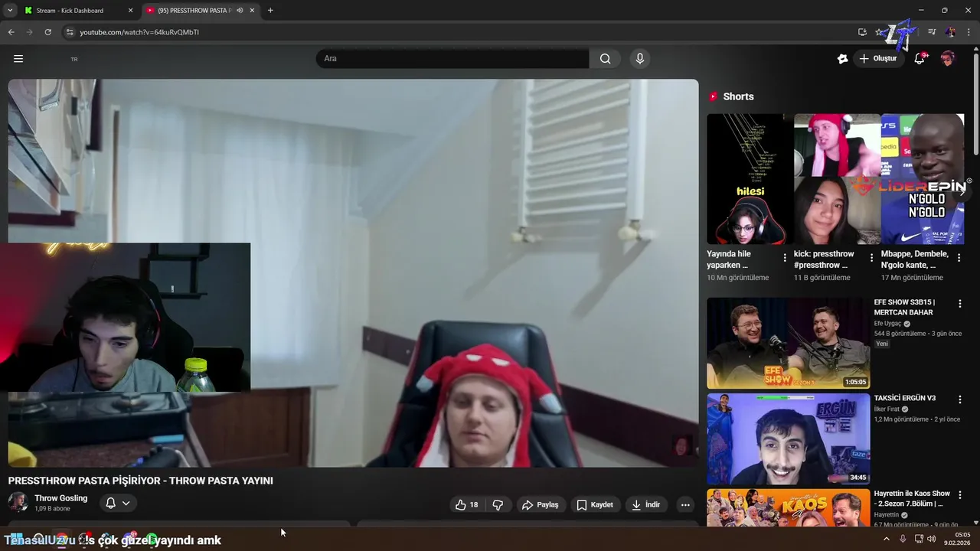Open options menu for Hayrettin ile Kaos Show
This screenshot has width=980, height=551.
[x=960, y=495]
